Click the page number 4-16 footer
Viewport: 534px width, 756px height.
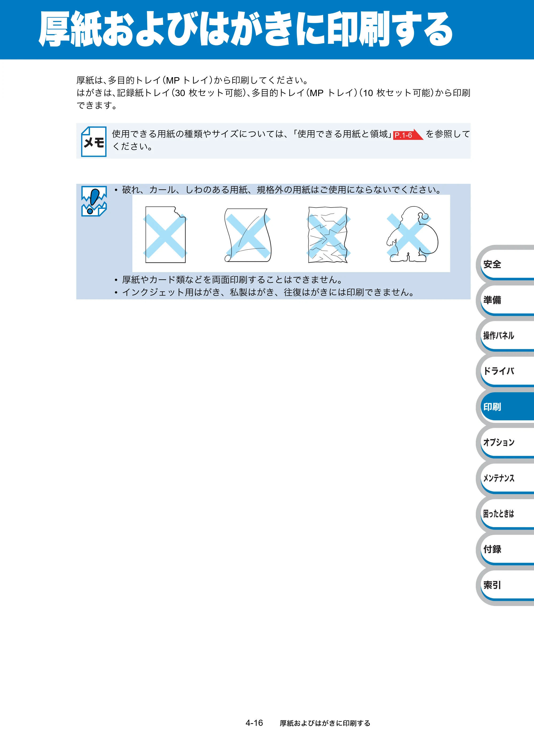pos(254,723)
